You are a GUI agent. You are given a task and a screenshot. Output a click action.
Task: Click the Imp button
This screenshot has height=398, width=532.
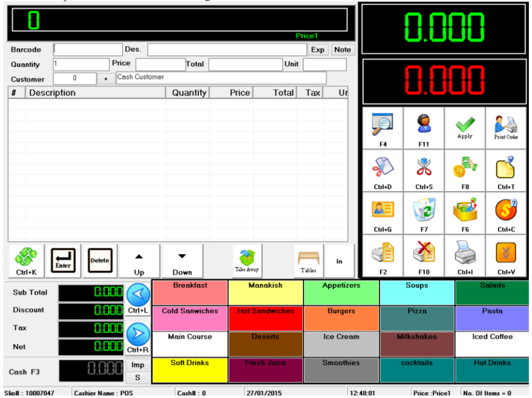(x=138, y=364)
